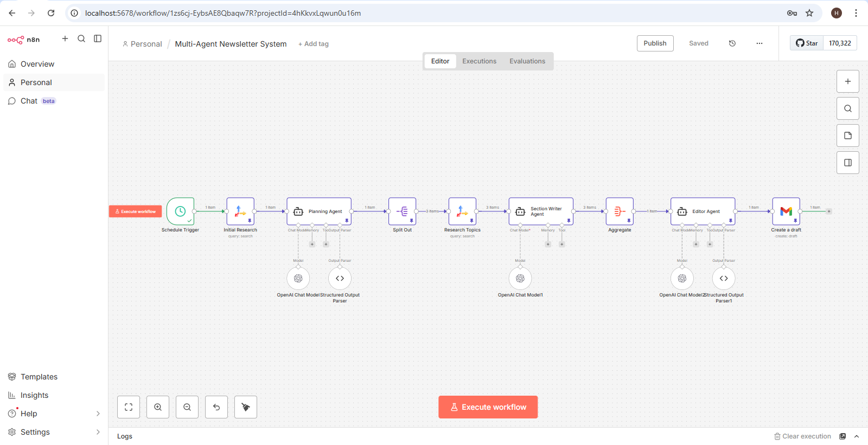Click the Schedule Trigger node icon
Viewport: 868px width, 445px height.
point(180,211)
